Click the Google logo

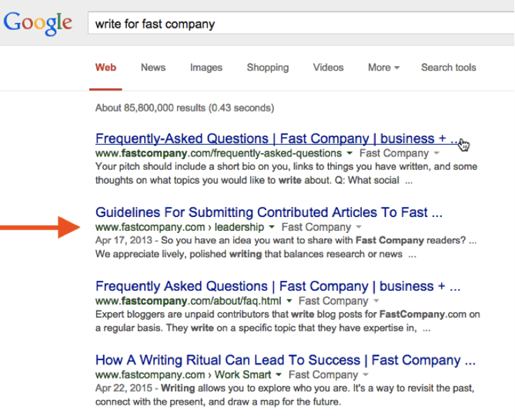(x=39, y=23)
